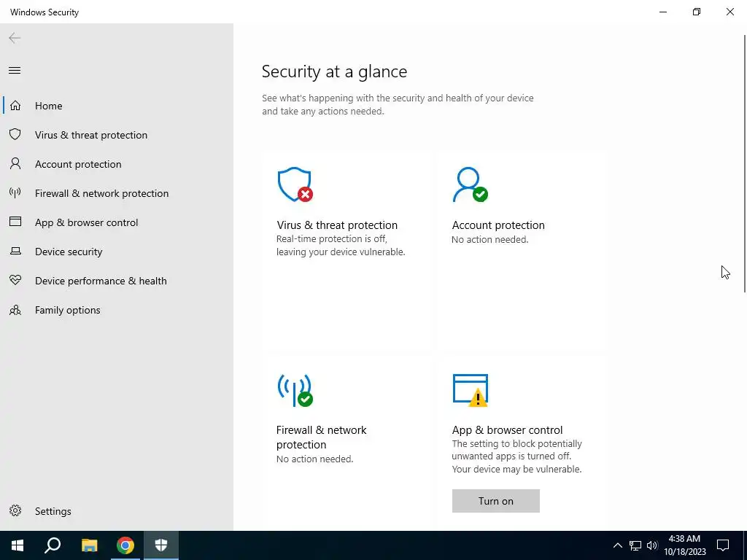Click the family icon beside Family options

click(15, 310)
